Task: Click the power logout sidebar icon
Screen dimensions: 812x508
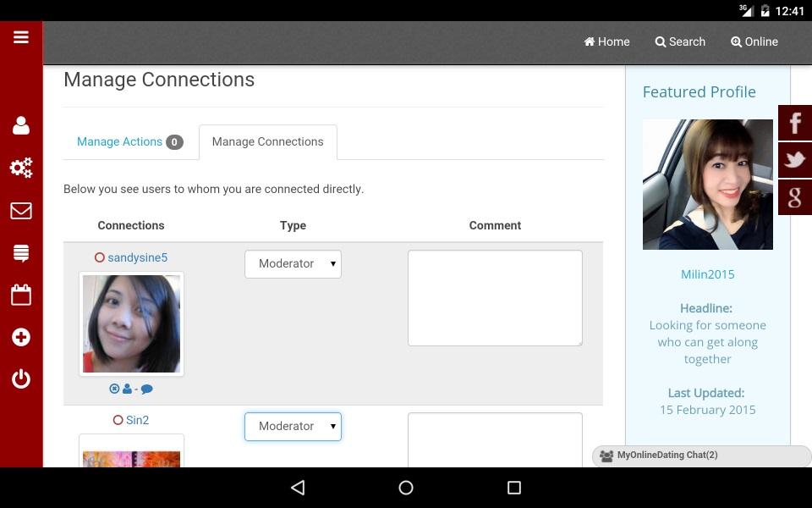Action: (x=20, y=379)
